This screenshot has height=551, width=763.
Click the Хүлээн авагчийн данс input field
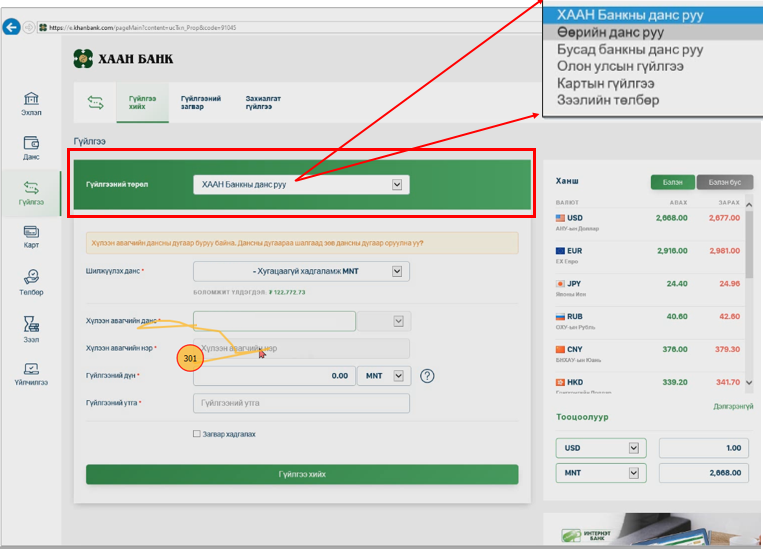[274, 321]
